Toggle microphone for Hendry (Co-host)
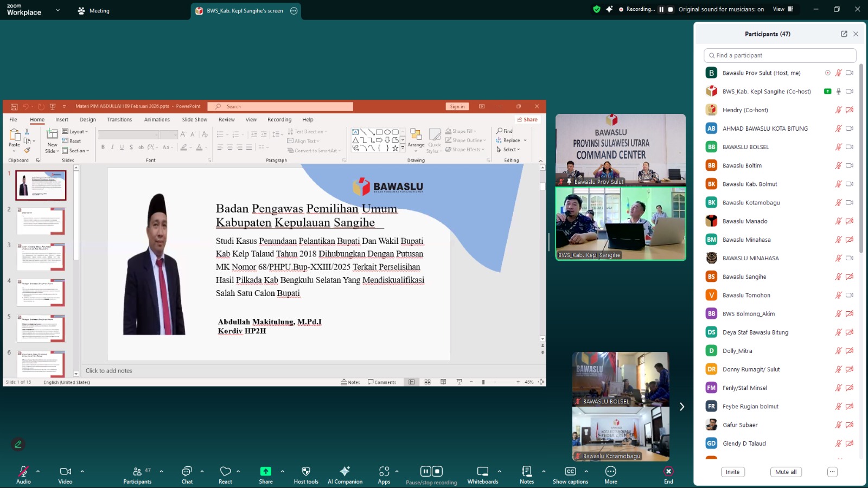Screen dimensions: 868x488 [838, 110]
